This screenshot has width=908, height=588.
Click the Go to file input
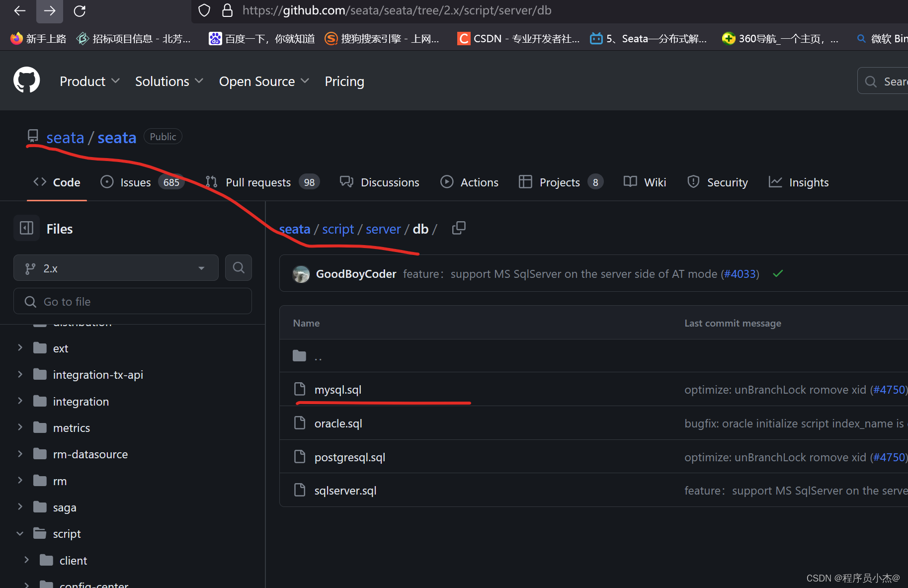click(x=133, y=301)
